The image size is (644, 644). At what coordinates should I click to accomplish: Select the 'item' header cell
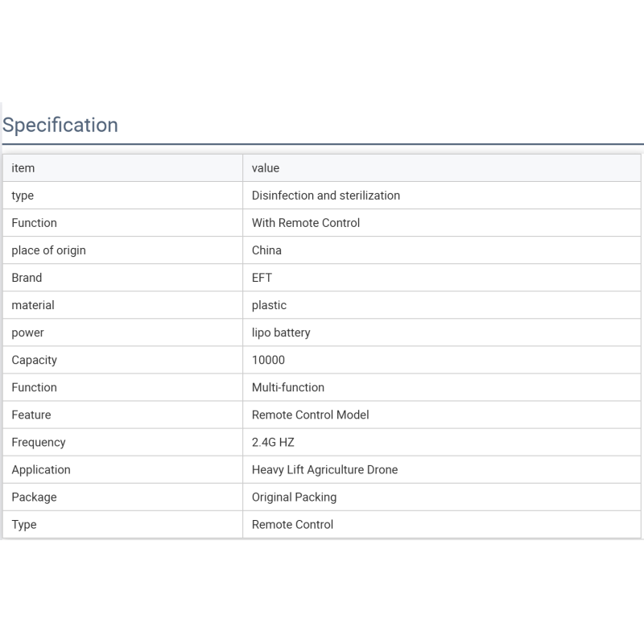(123, 168)
